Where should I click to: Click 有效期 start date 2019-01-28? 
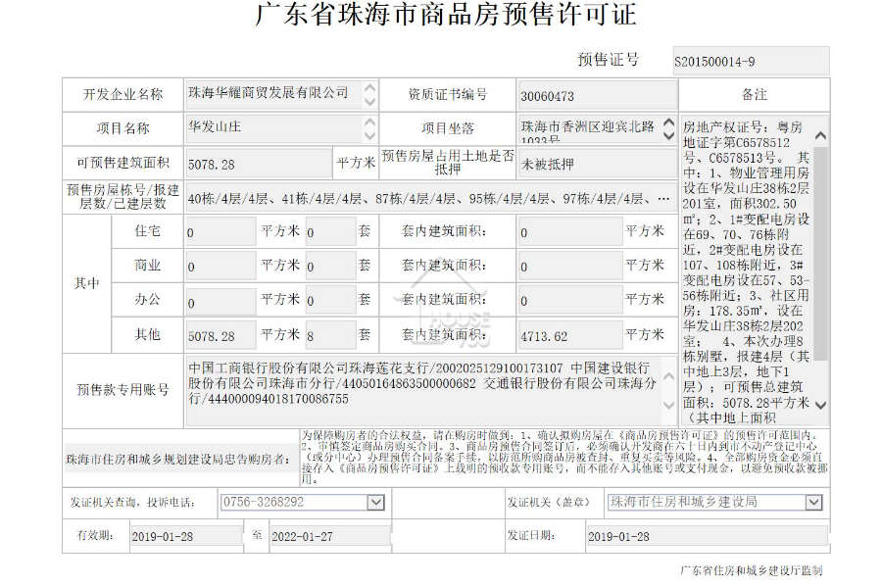[x=185, y=536]
